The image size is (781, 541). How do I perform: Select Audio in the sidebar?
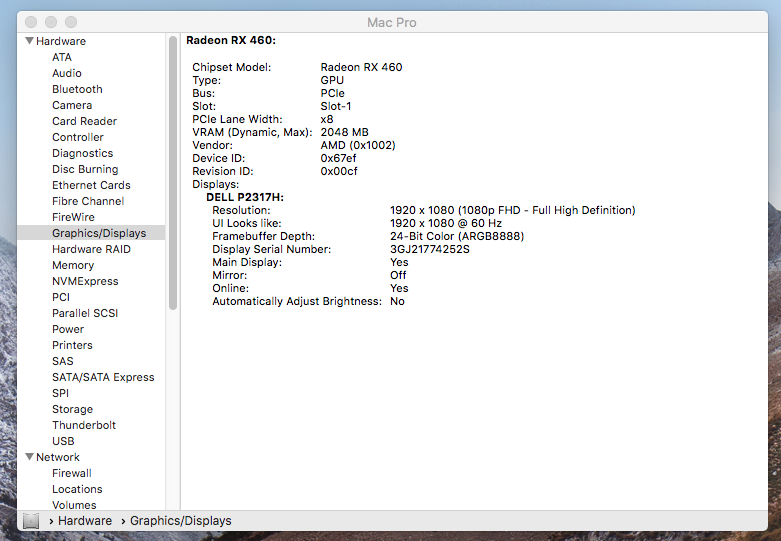pos(67,73)
